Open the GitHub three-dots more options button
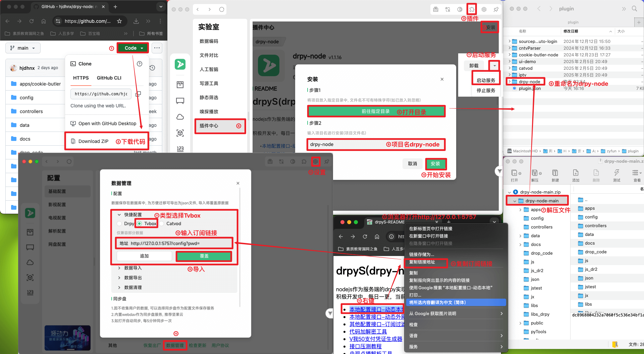Viewport: 644px width, 354px height. (x=157, y=48)
